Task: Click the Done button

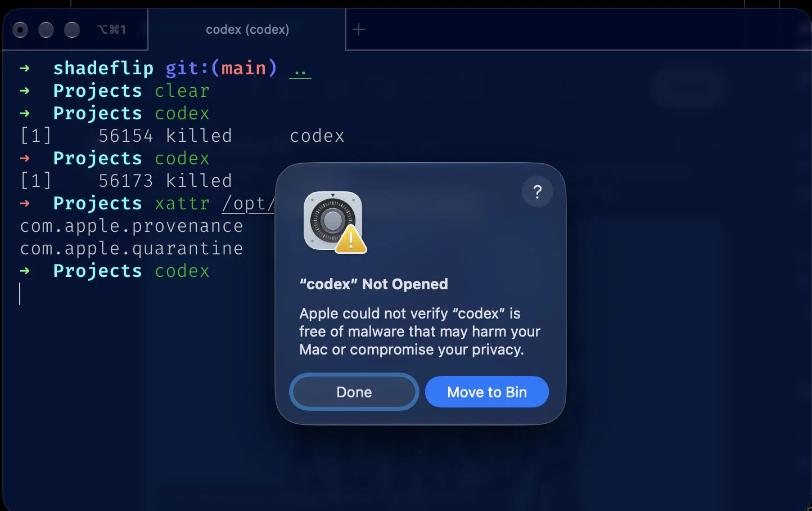Action: tap(354, 392)
